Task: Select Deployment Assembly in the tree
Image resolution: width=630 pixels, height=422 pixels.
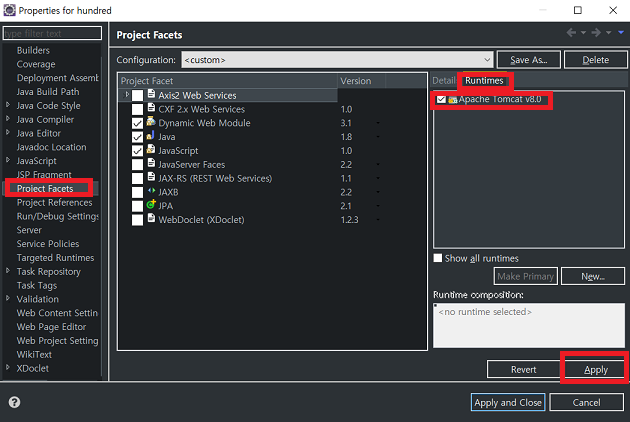Action: (x=57, y=78)
